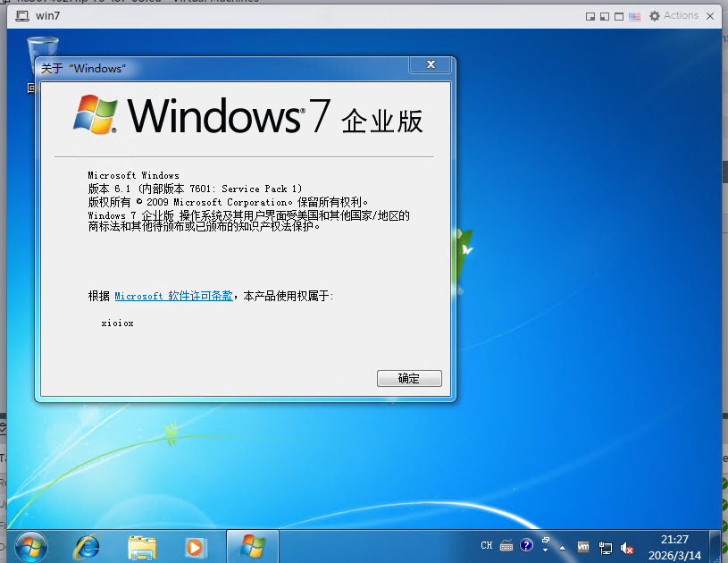This screenshot has width=728, height=563.
Task: Open Windows Explorer folder icon in taskbar
Action: coord(142,546)
